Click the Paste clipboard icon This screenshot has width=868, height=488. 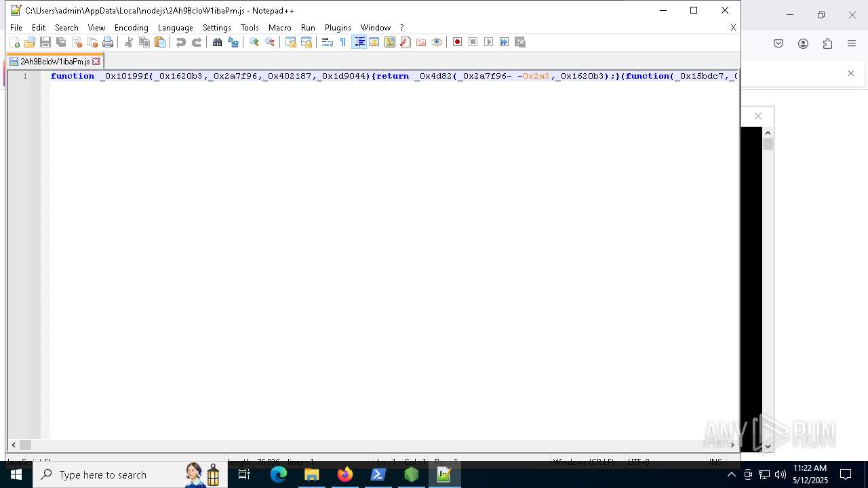point(160,42)
